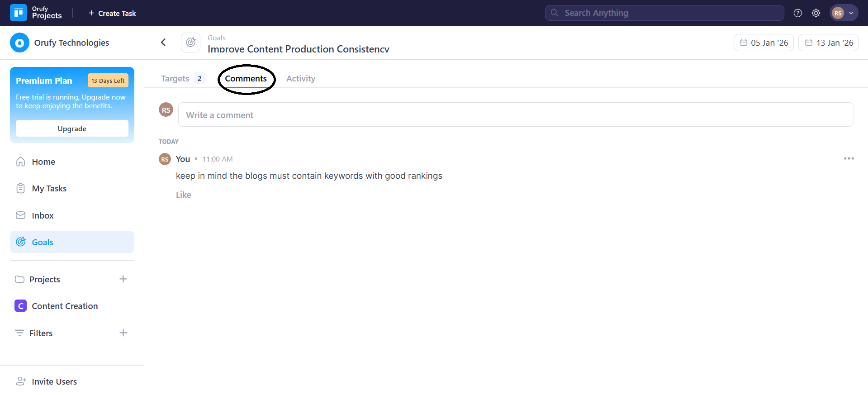Screen dimensions: 868x395
Task: Like the keyword rankings comment
Action: (x=183, y=195)
